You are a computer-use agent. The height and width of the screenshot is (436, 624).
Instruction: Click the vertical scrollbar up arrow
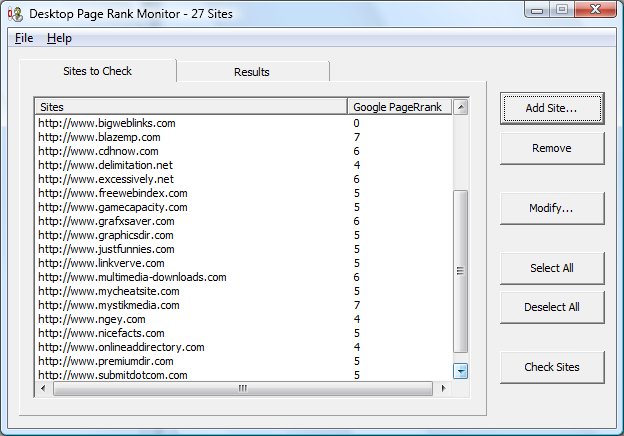coord(460,107)
